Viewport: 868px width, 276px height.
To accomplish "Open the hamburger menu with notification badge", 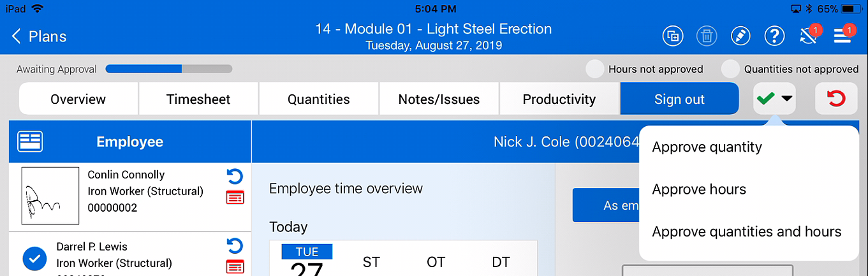I will click(x=842, y=36).
